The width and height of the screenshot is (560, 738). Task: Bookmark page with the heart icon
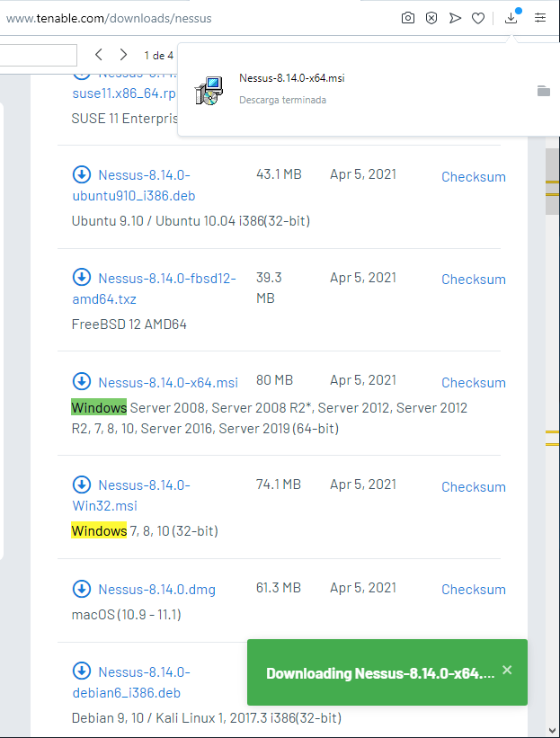478,18
